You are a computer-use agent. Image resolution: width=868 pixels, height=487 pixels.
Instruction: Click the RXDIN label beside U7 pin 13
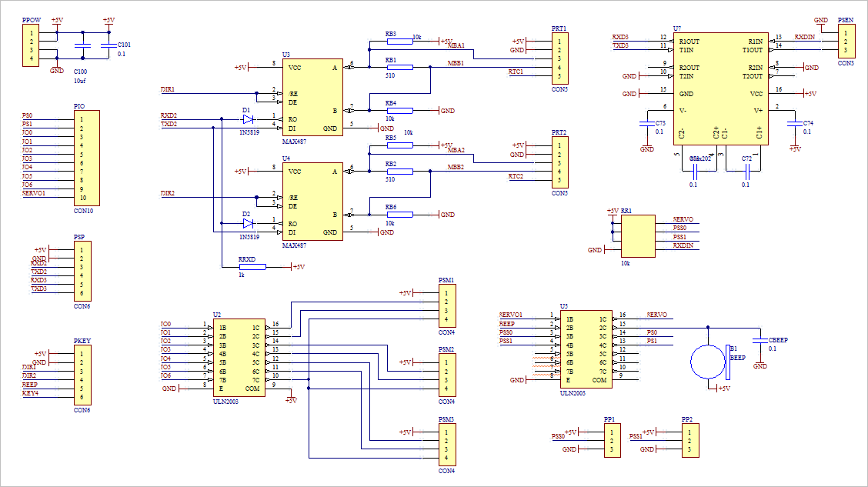pyautogui.click(x=805, y=37)
